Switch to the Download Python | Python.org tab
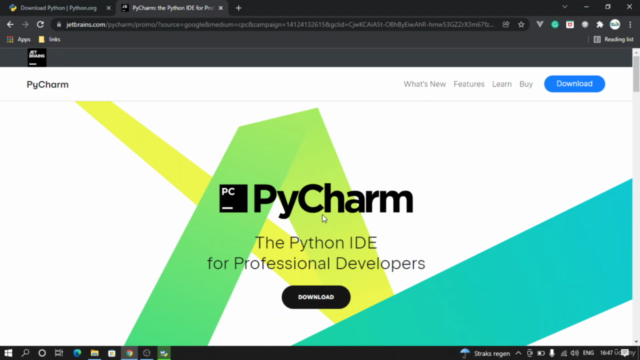Image resolution: width=640 pixels, height=360 pixels. coord(58,8)
